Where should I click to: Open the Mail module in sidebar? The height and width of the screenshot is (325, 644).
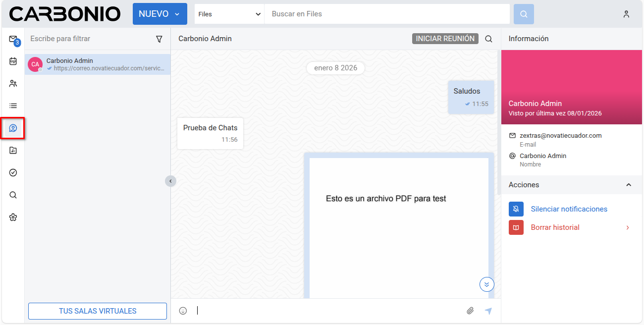point(13,40)
